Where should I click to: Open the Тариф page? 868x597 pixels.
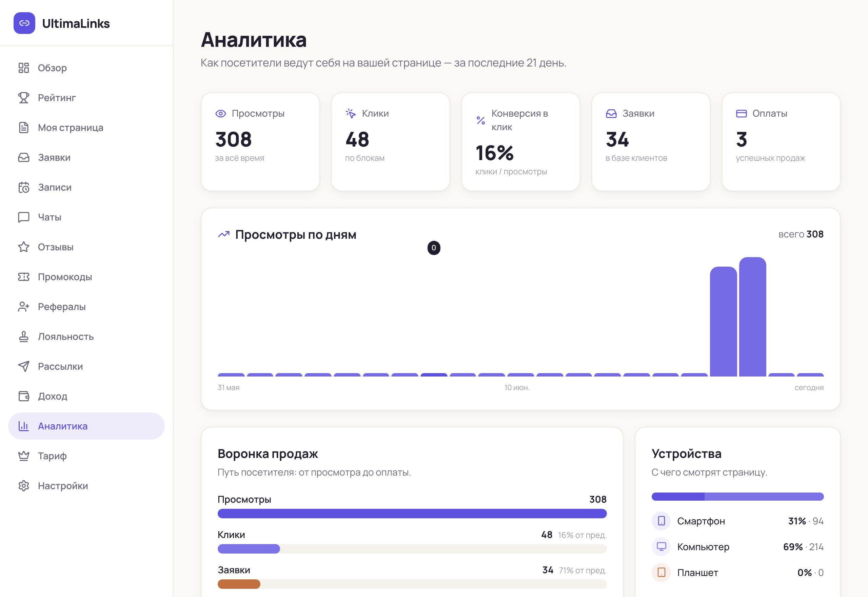(x=86, y=456)
